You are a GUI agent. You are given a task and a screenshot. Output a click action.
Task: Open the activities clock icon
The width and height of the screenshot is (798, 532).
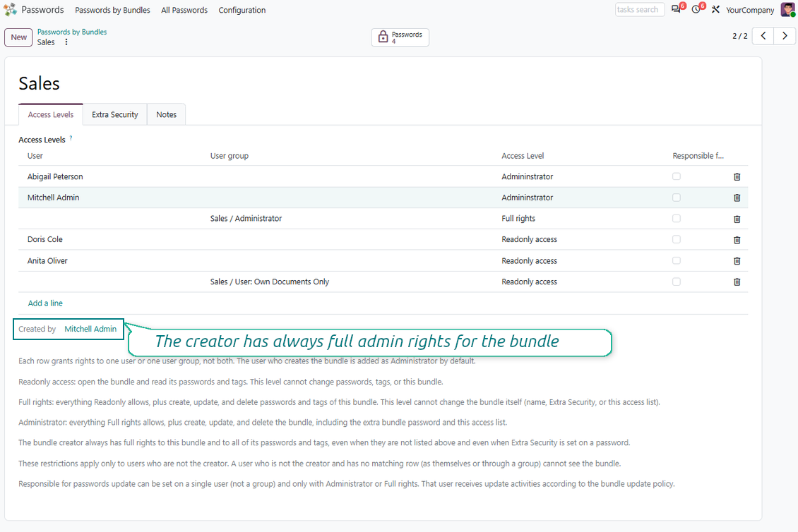(x=696, y=10)
